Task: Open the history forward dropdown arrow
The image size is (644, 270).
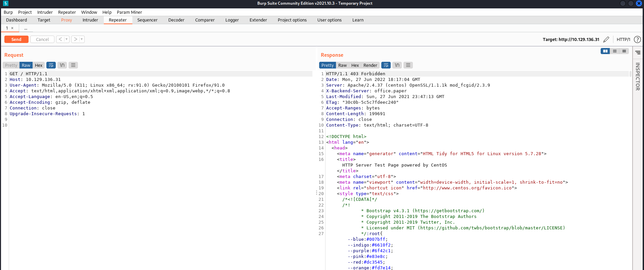Action: click(82, 39)
